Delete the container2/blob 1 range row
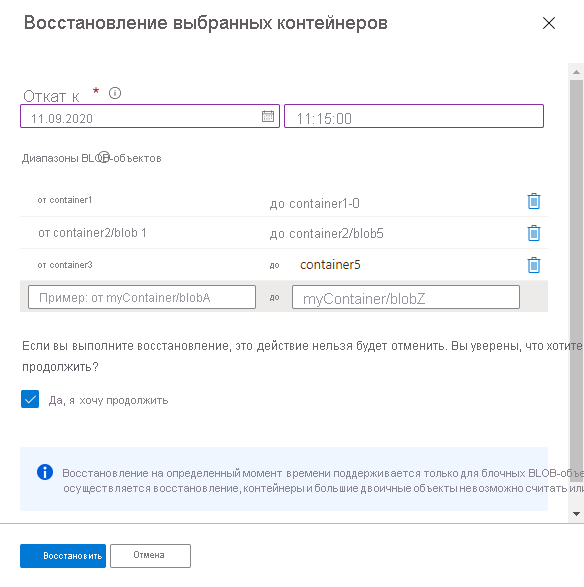 (533, 233)
